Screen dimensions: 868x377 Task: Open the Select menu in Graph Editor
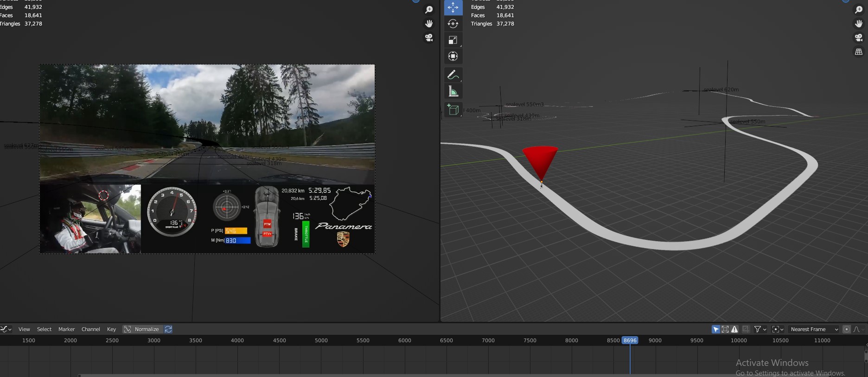point(44,329)
